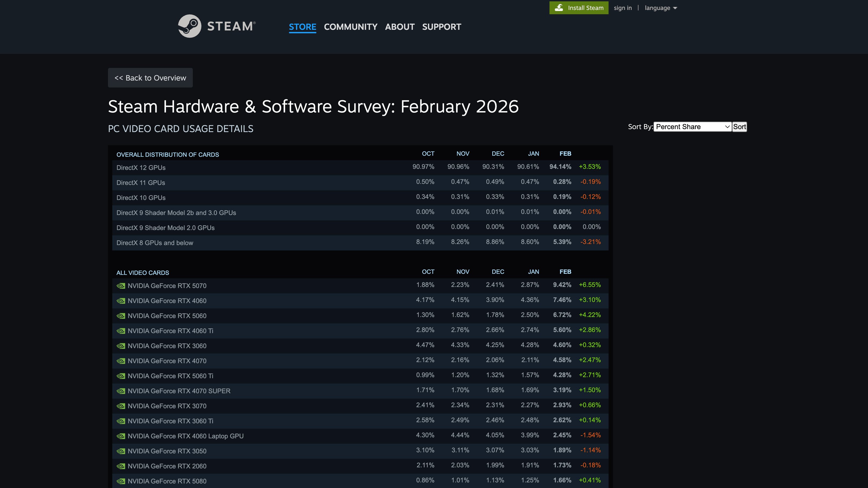This screenshot has height=488, width=868.
Task: Click the download icon on Install Steam
Action: 559,8
